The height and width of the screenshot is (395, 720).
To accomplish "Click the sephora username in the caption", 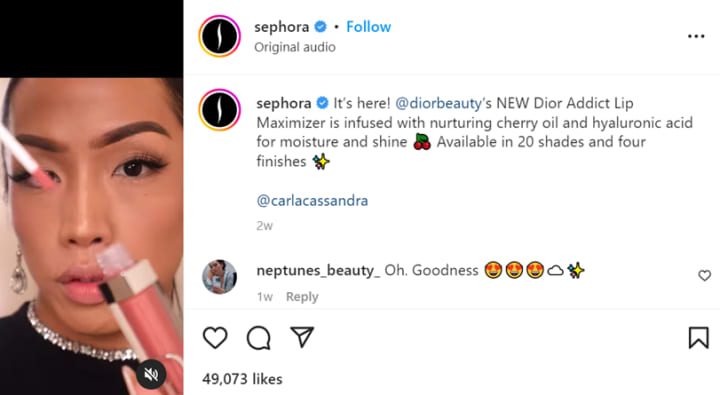I will point(284,103).
